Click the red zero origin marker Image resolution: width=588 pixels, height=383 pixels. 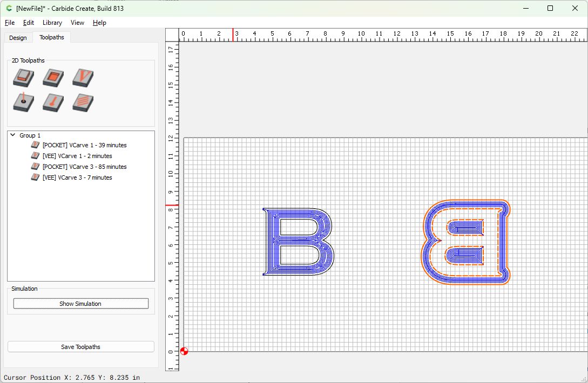[x=184, y=351]
